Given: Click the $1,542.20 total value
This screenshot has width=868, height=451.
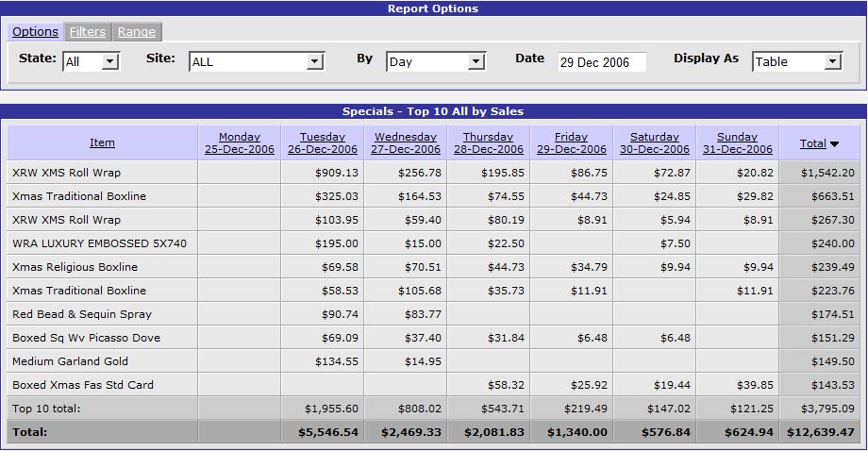Looking at the screenshot, I should pos(827,173).
